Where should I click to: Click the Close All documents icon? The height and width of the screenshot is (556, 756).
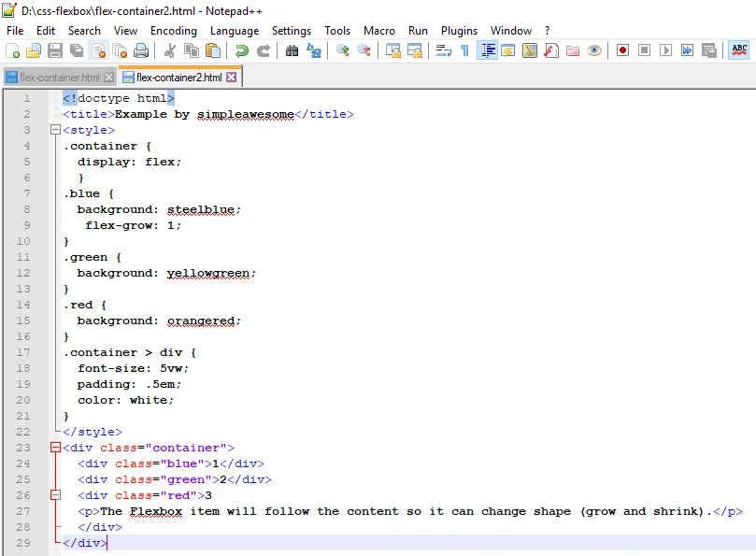(120, 50)
